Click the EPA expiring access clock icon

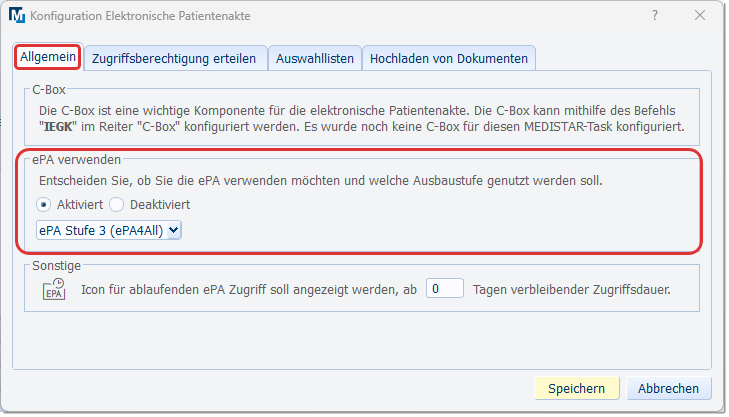click(53, 290)
